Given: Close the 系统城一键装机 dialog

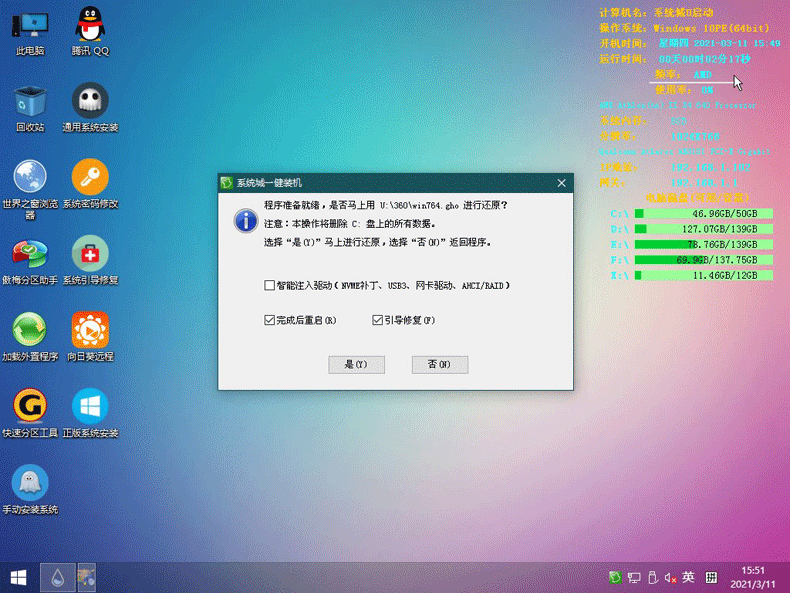Looking at the screenshot, I should pyautogui.click(x=562, y=183).
